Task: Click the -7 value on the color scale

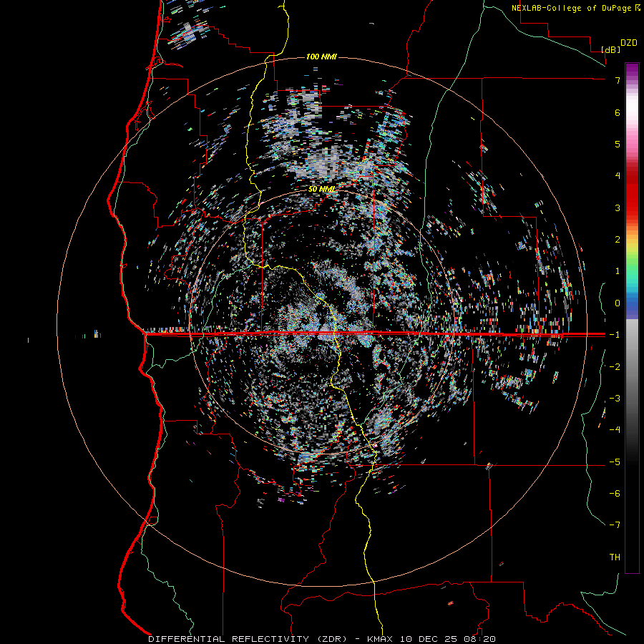Action: [x=615, y=525]
